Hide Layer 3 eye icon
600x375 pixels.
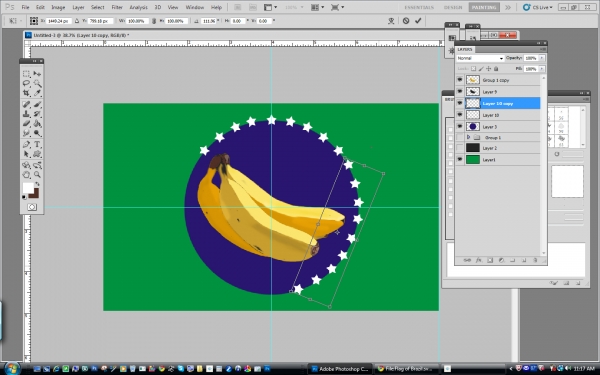[x=460, y=126]
